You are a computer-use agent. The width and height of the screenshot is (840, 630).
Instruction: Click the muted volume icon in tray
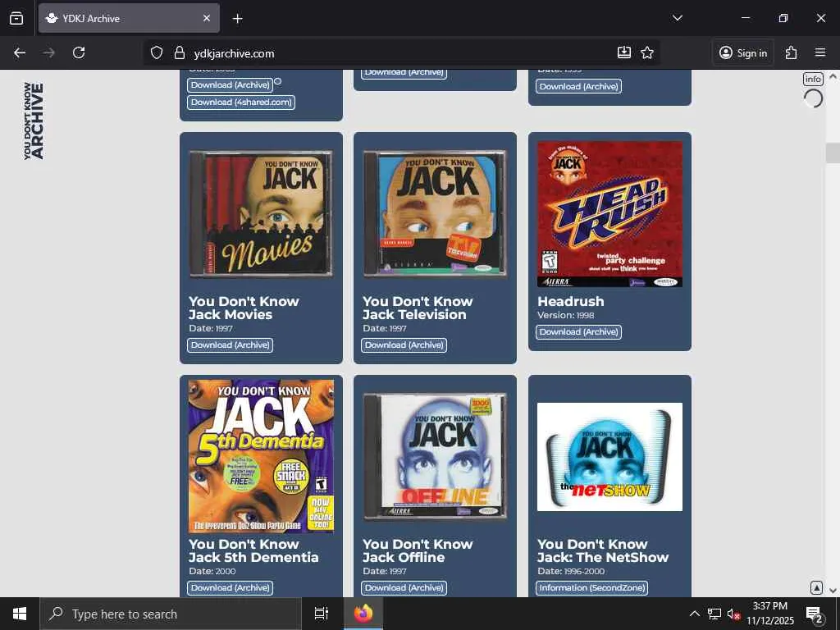point(733,614)
